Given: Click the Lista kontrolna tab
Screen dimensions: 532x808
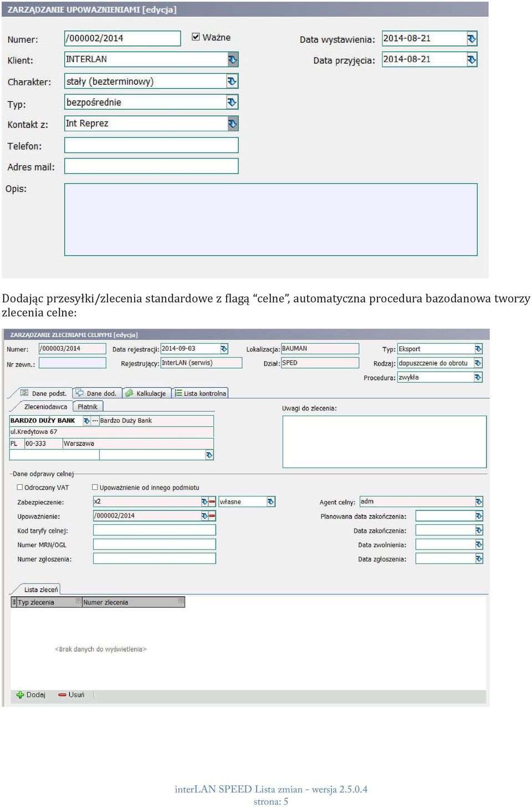Looking at the screenshot, I should 200,393.
